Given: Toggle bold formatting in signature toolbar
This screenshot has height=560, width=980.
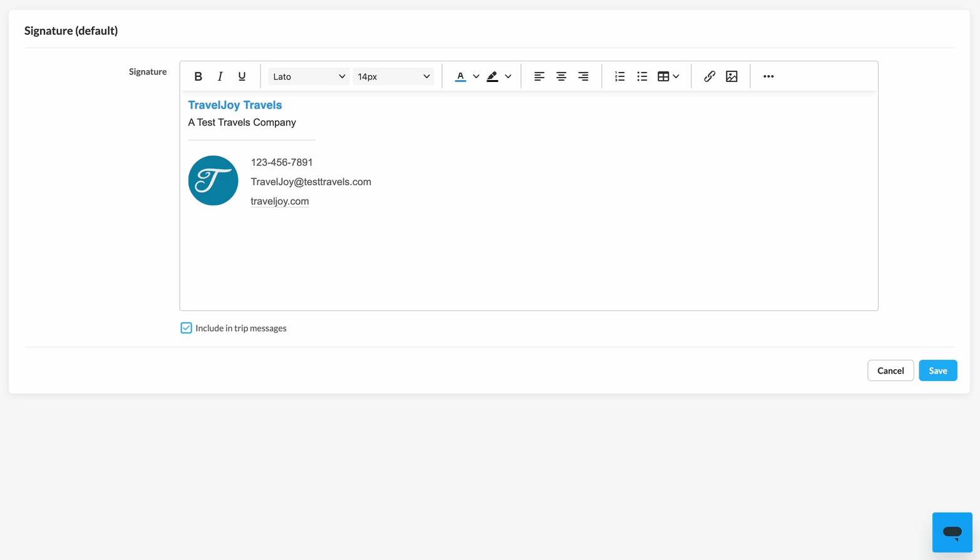Looking at the screenshot, I should click(x=198, y=76).
